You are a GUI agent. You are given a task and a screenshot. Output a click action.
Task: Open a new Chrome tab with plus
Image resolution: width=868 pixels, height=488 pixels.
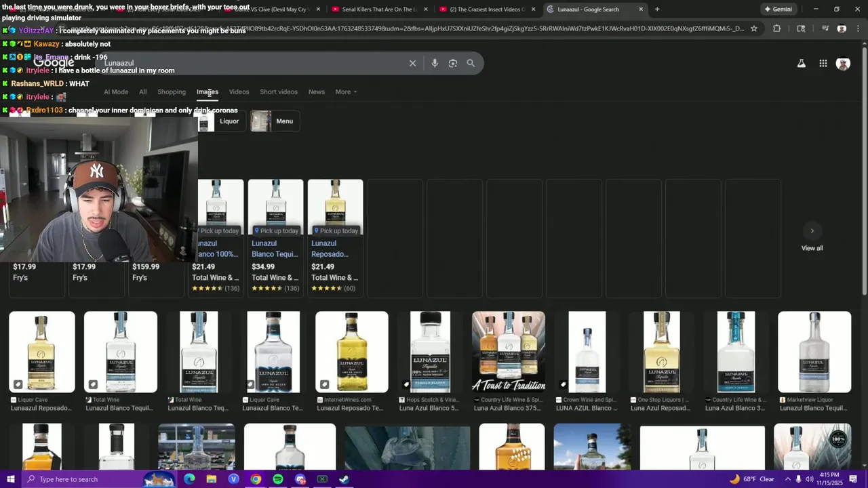tap(656, 9)
